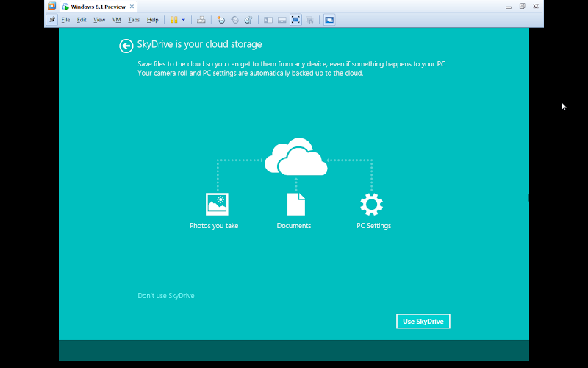Click the Photos you take picture icon
This screenshot has width=588, height=368.
pos(217,204)
